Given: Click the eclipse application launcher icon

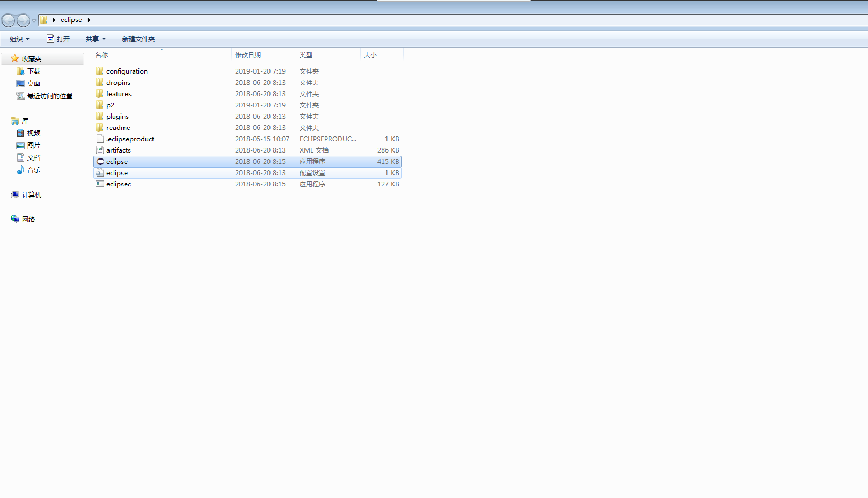Looking at the screenshot, I should pos(100,161).
